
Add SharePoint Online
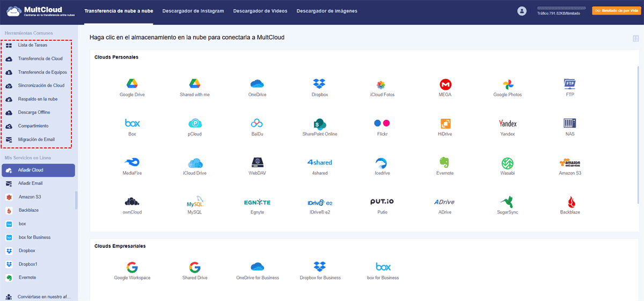tap(320, 127)
